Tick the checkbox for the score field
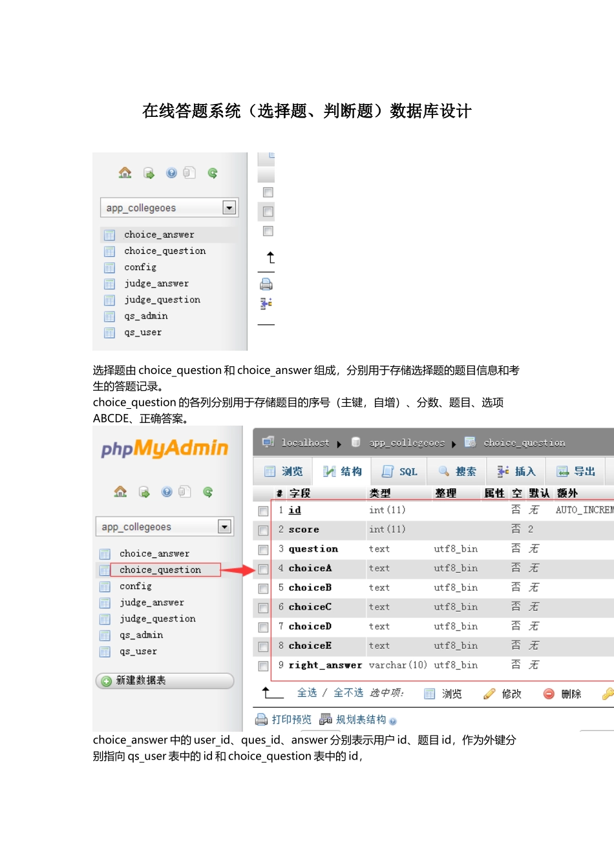Screen dimensions: 614x868 point(263,530)
